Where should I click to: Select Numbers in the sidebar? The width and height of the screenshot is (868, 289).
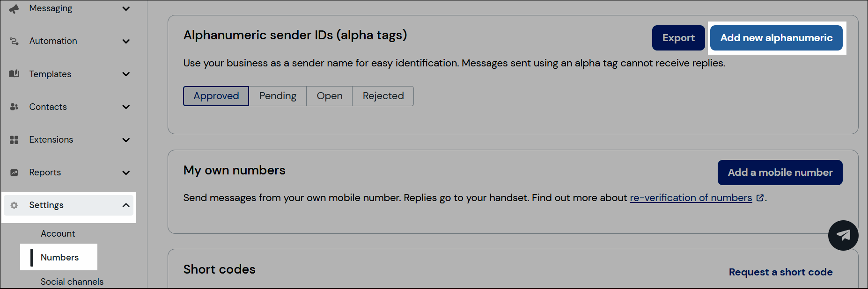click(59, 257)
